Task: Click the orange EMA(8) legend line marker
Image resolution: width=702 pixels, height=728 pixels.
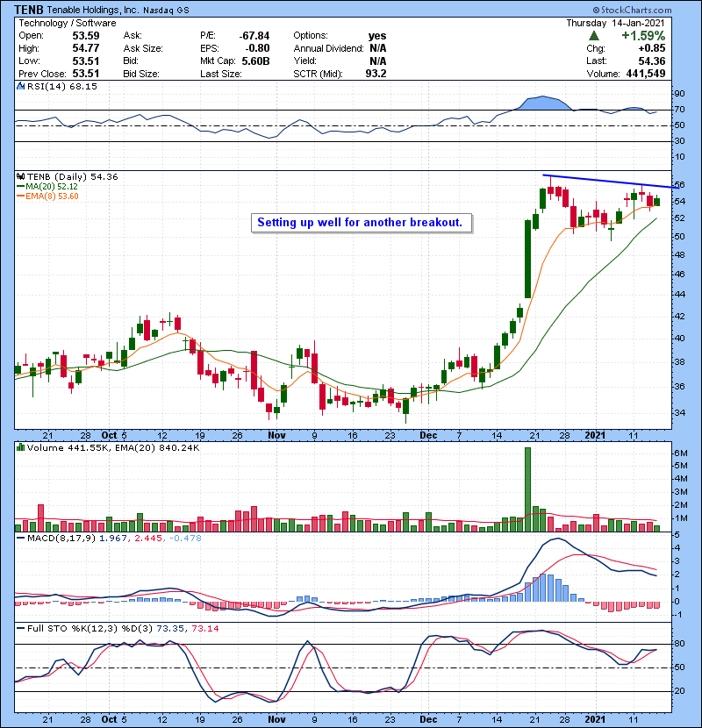Action: 20,196
